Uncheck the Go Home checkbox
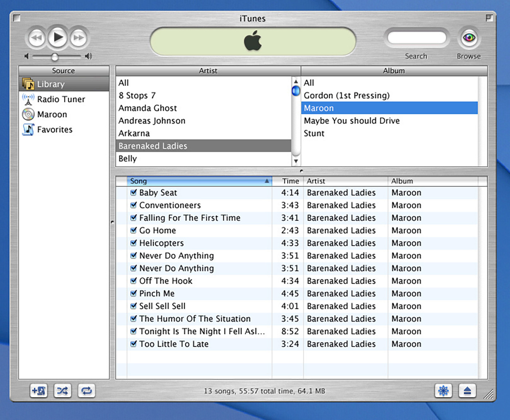This screenshot has height=420, width=510. (x=134, y=230)
